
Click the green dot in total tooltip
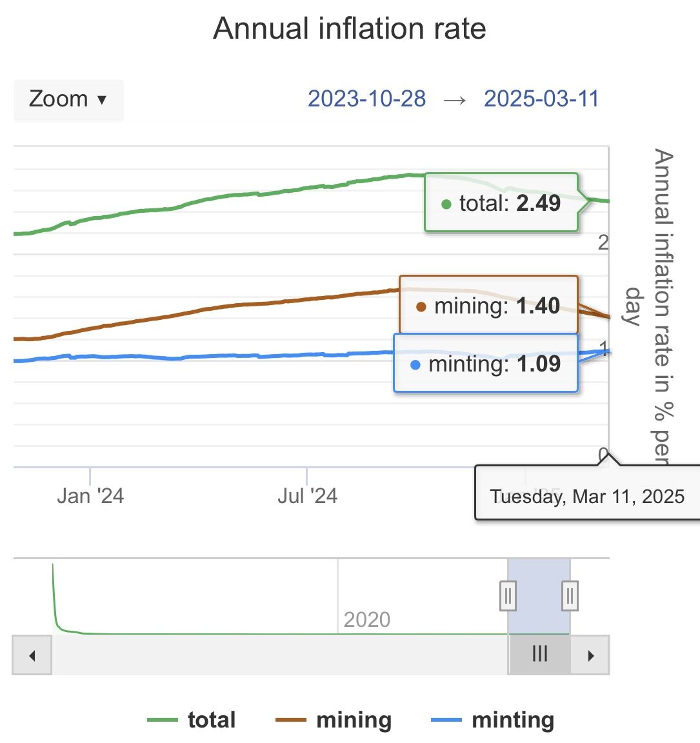pyautogui.click(x=446, y=204)
